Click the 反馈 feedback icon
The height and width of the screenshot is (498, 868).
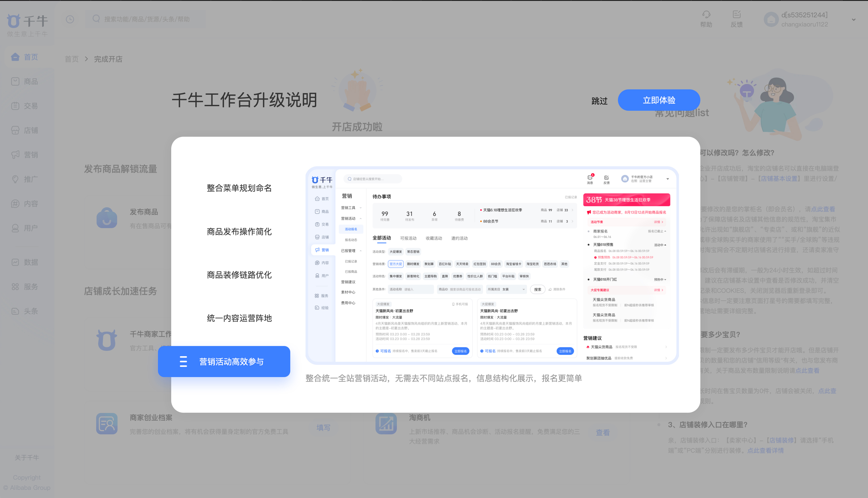736,14
